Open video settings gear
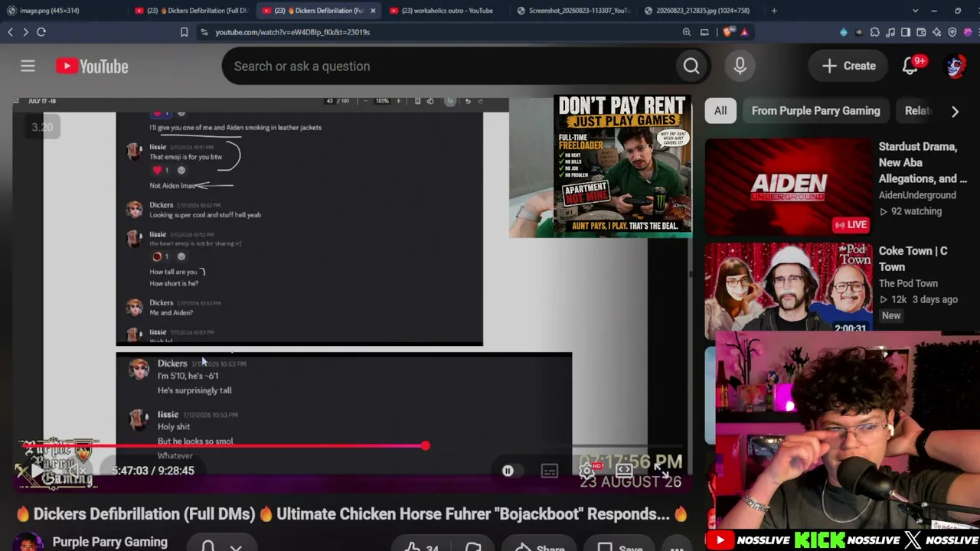 point(587,471)
